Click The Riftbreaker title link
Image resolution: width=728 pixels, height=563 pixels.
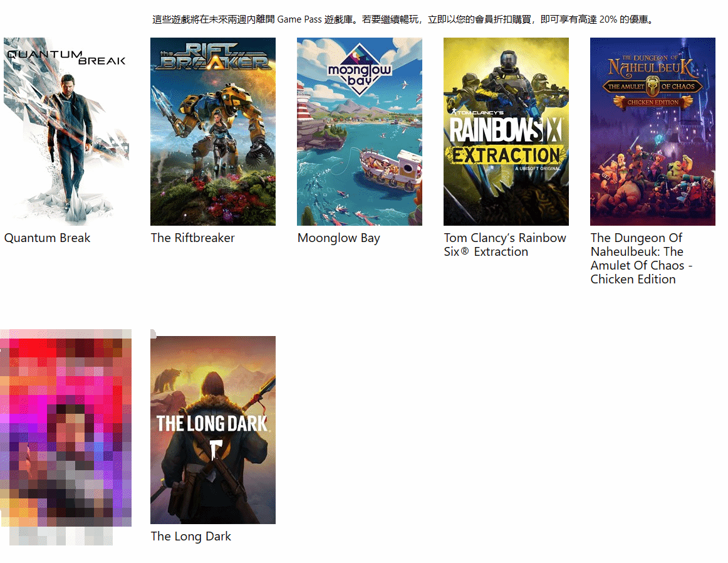193,238
